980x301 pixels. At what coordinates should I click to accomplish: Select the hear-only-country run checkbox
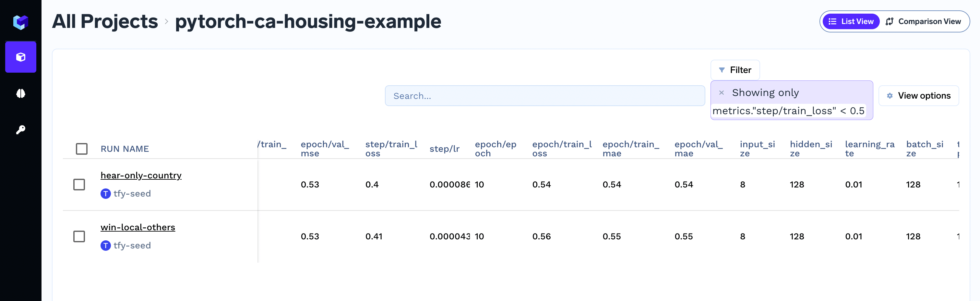[x=79, y=185]
